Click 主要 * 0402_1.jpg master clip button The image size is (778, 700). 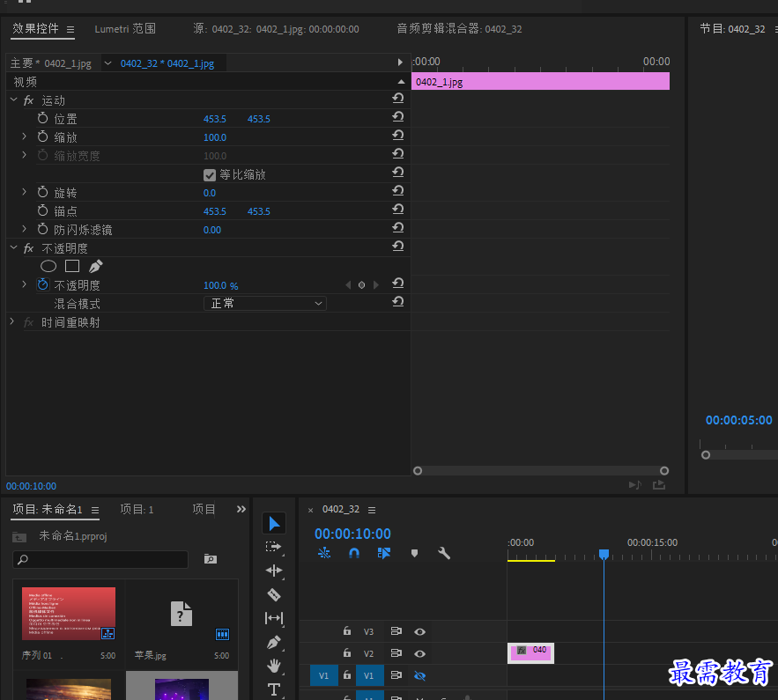[50, 63]
